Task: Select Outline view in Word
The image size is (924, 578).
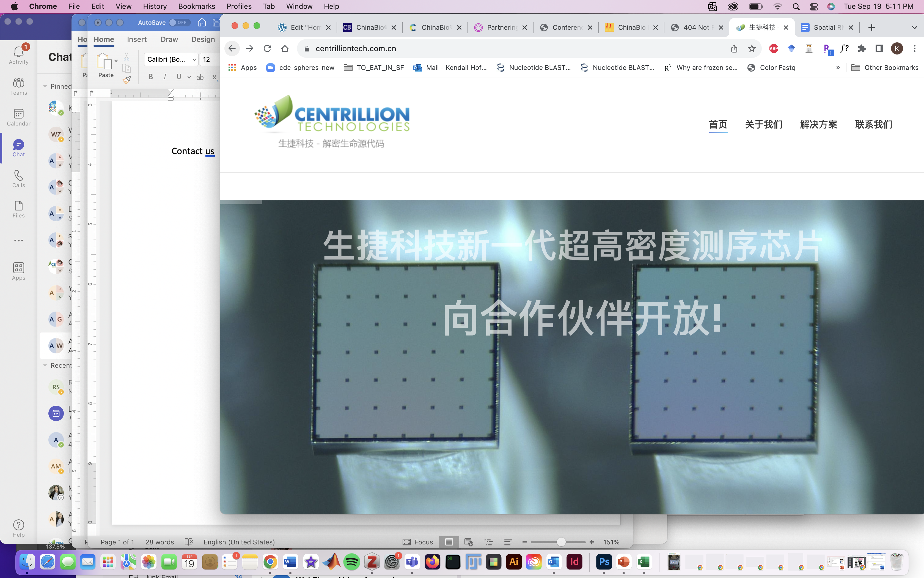Action: tap(489, 542)
